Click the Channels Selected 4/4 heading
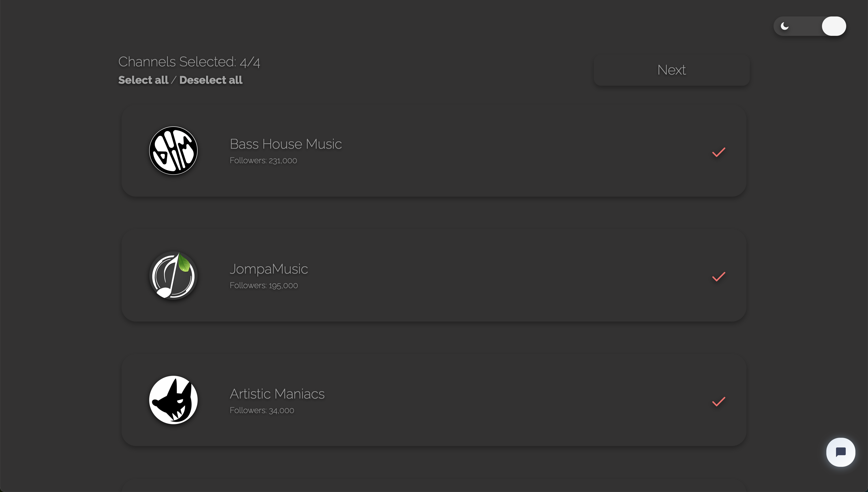This screenshot has width=868, height=492. [x=189, y=61]
